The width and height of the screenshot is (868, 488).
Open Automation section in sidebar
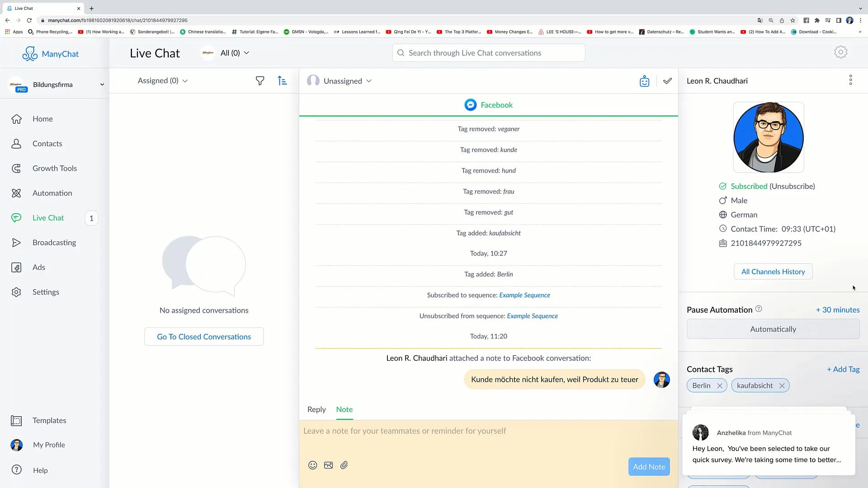pos(52,192)
